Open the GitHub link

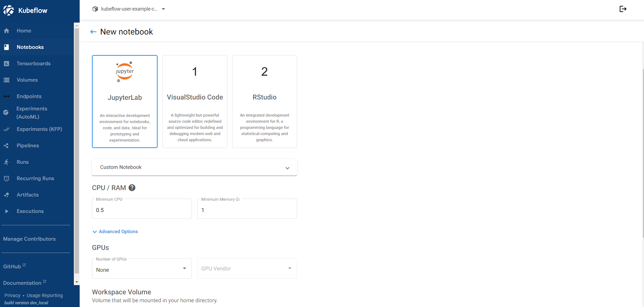(x=14, y=266)
